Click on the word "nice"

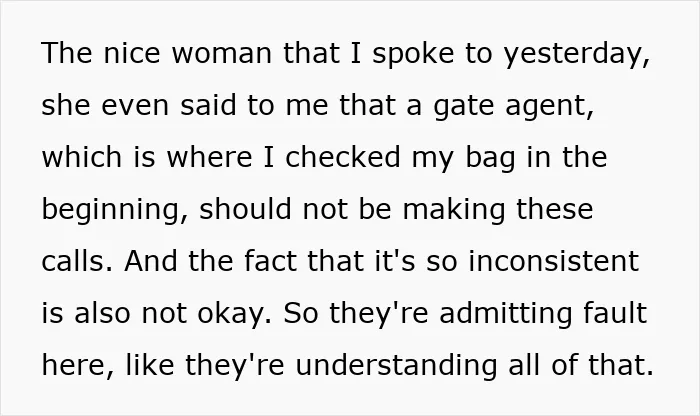tap(132, 53)
